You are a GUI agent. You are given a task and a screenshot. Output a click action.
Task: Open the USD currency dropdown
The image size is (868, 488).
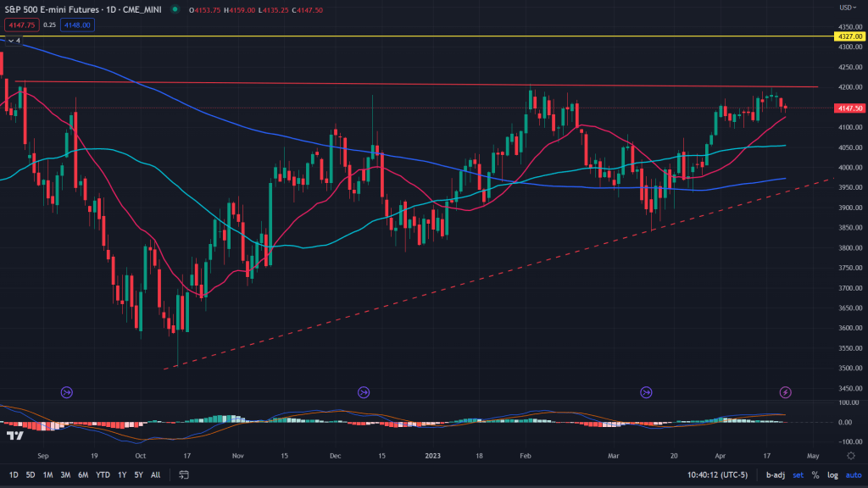[845, 8]
